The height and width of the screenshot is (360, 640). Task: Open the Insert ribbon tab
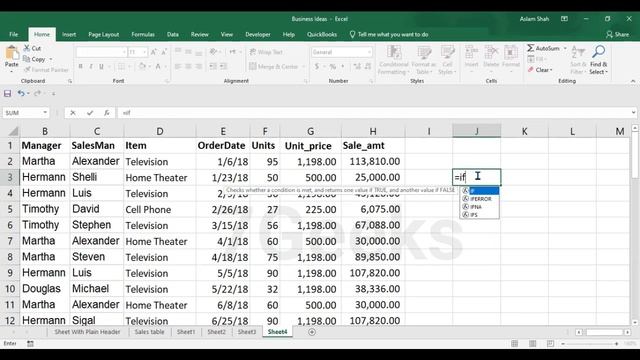[69, 35]
